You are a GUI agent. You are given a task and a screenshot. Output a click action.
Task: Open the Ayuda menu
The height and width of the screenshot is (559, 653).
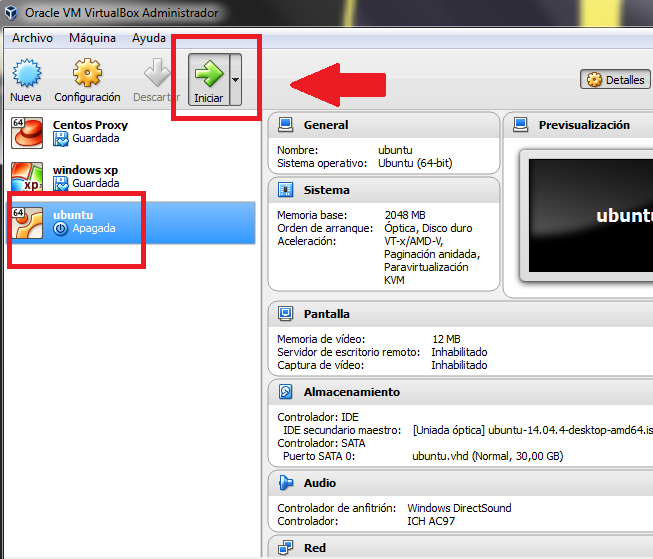pos(149,38)
